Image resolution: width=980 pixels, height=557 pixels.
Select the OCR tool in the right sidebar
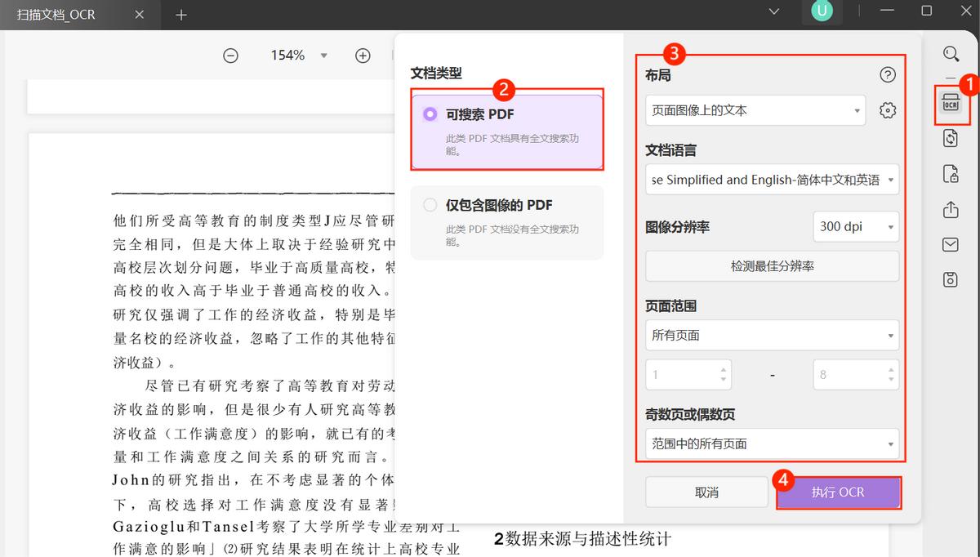951,105
